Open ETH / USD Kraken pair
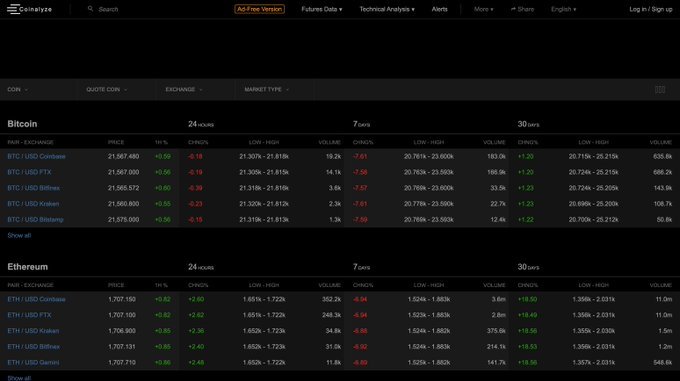This screenshot has height=381, width=680. point(33,331)
